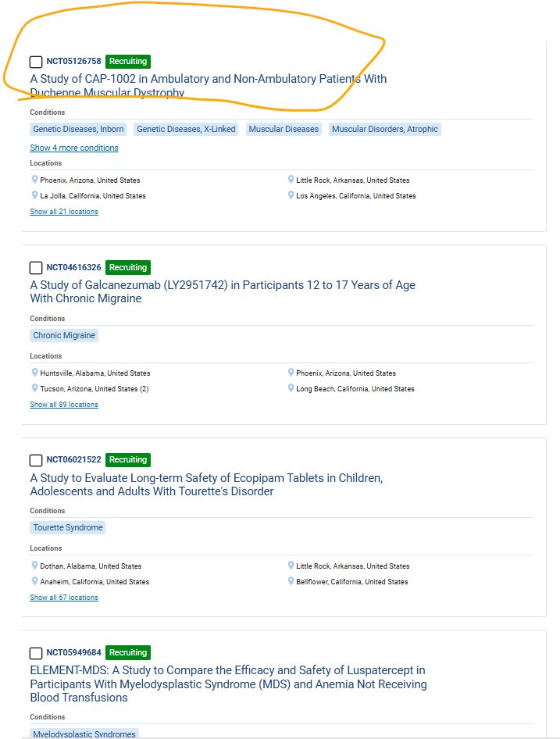Click pin icon beside Long Beach, California
The width and height of the screenshot is (560, 739).
(291, 388)
